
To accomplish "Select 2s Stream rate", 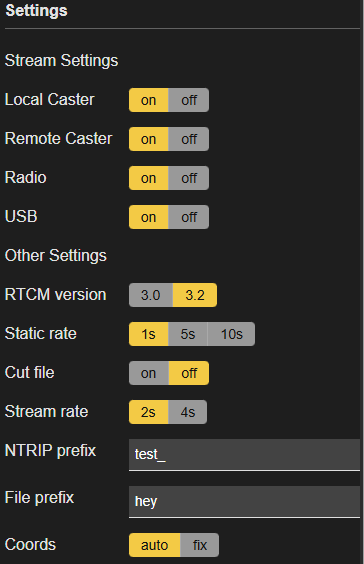I will 149,412.
